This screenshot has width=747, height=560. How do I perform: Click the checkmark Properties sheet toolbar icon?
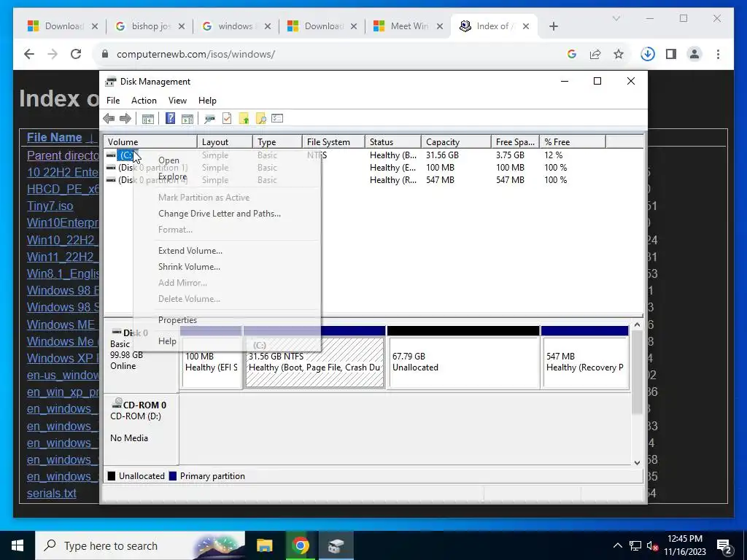pos(227,119)
